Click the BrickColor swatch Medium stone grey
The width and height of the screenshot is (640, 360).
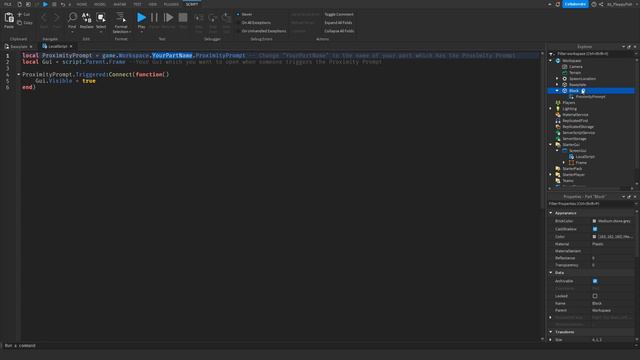point(594,221)
